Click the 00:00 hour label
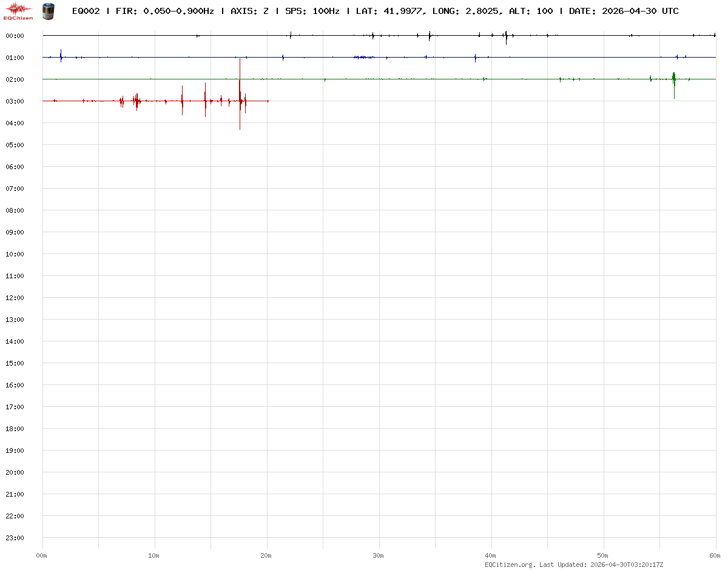The image size is (728, 570). 15,36
